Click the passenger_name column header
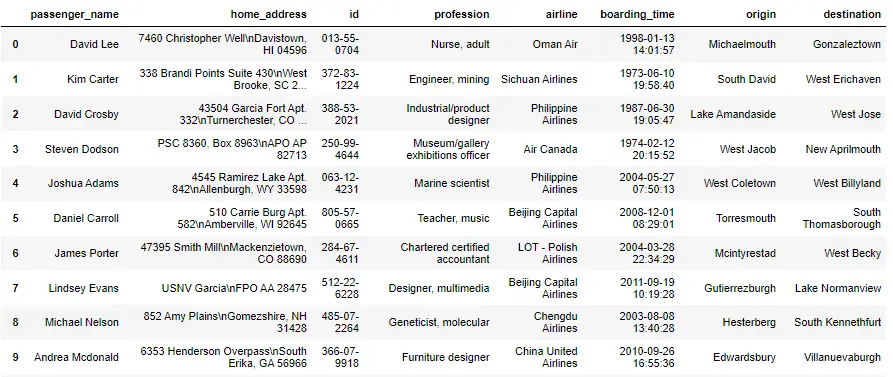Viewport: 893px width, 377px height. [x=75, y=15]
